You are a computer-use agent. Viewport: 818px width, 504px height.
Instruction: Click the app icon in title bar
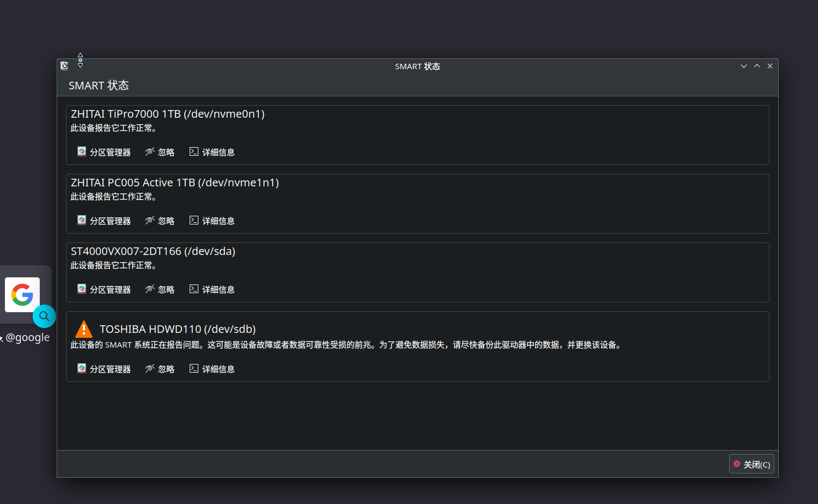coord(64,66)
